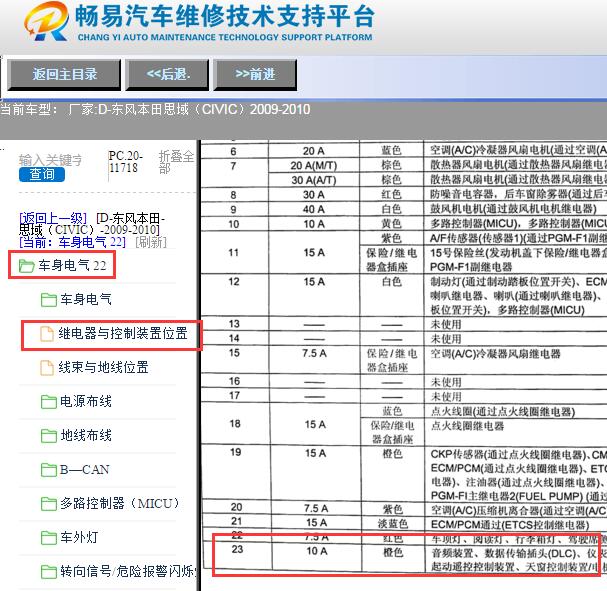Click the 查询 search button
This screenshot has height=591, width=607.
pyautogui.click(x=42, y=174)
